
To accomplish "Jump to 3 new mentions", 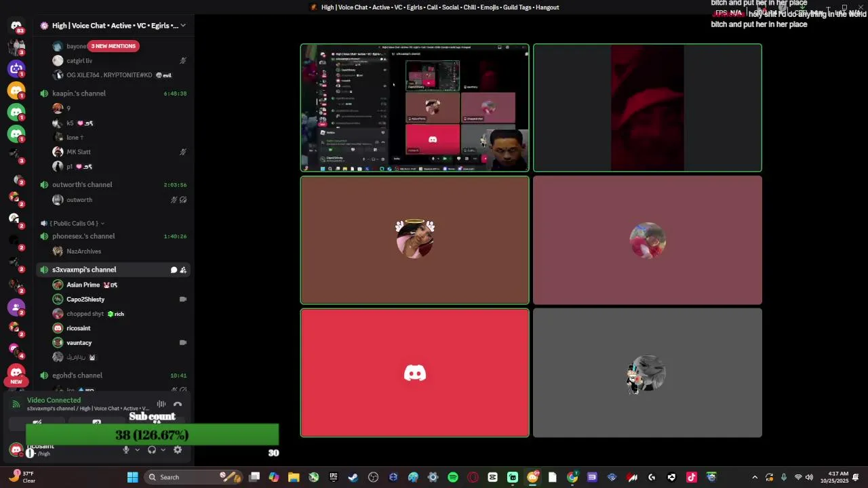I will [113, 46].
